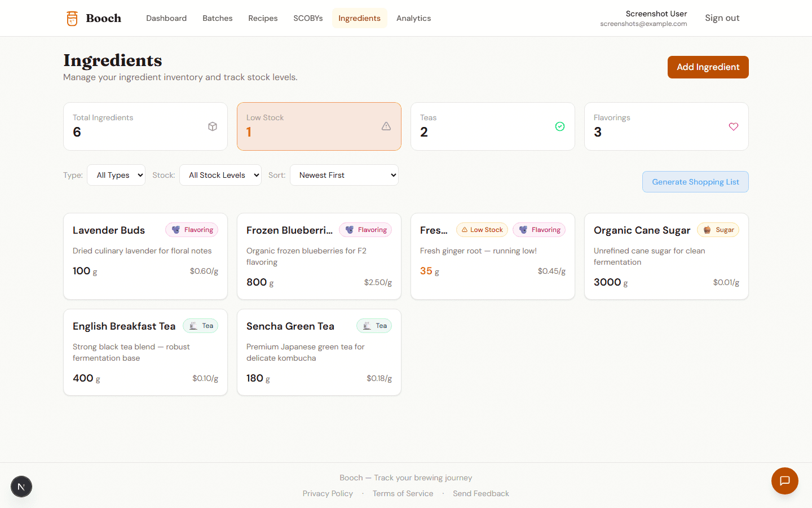Click the tea icon on English Breakfast Tea badge
Viewport: 812px width, 508px height.
pyautogui.click(x=193, y=326)
